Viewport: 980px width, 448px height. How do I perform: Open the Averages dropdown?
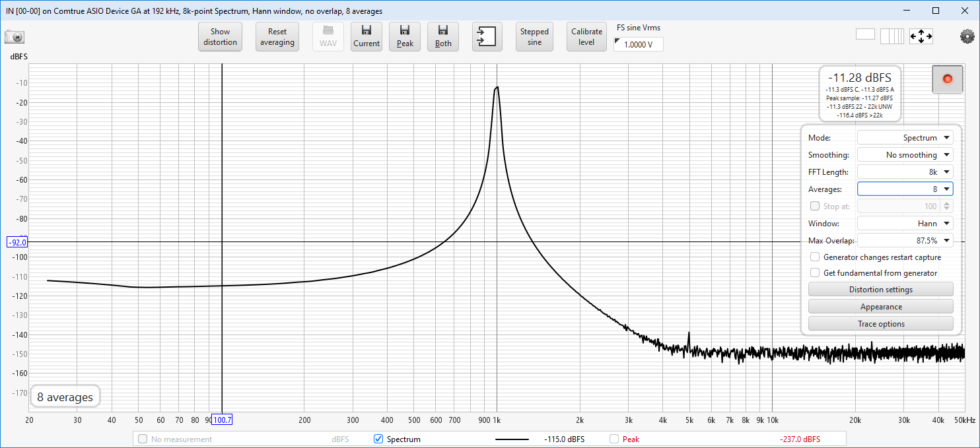(x=905, y=189)
